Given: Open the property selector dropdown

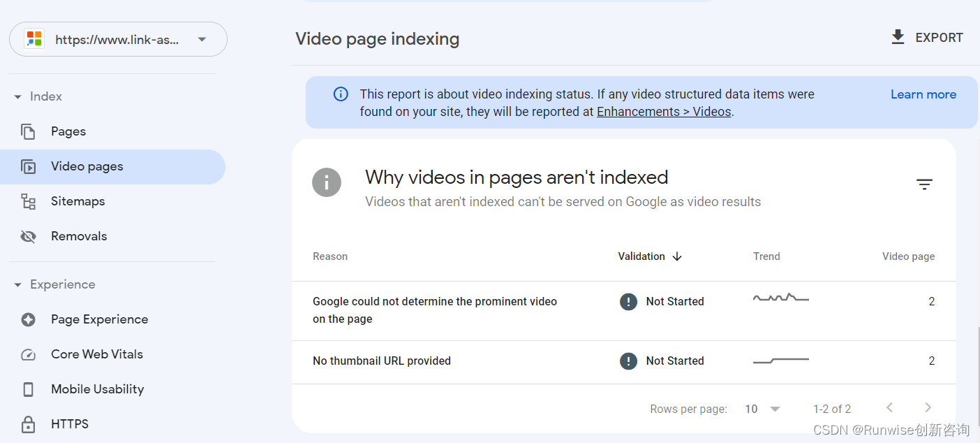Looking at the screenshot, I should [x=118, y=39].
